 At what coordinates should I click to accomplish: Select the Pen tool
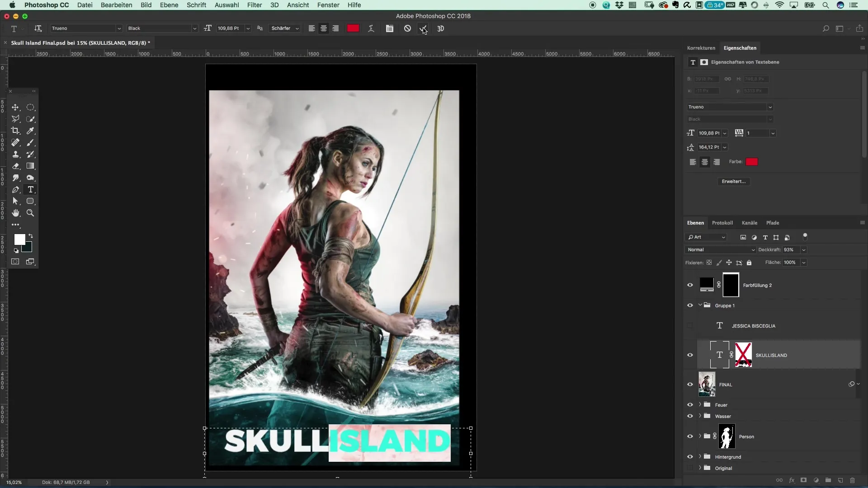pyautogui.click(x=15, y=189)
